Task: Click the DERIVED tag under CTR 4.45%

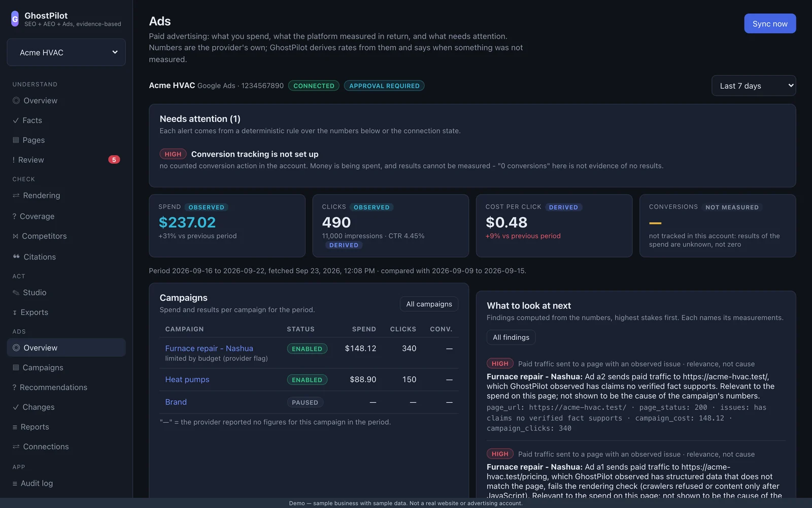Action: pos(344,245)
